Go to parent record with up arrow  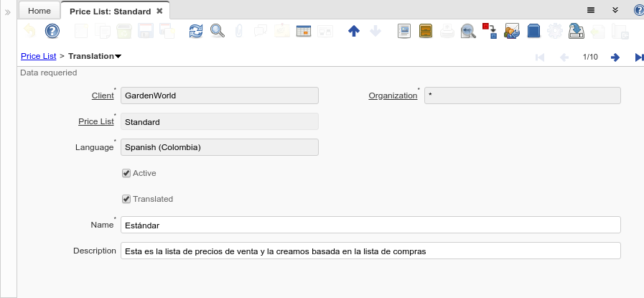[353, 31]
